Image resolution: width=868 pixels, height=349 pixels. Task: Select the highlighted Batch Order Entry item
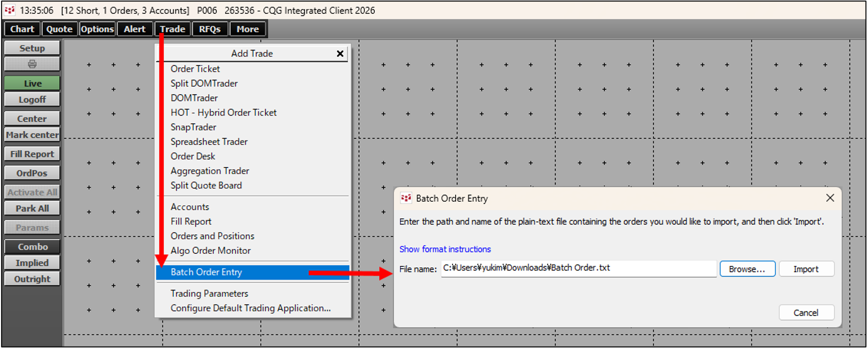(253, 272)
